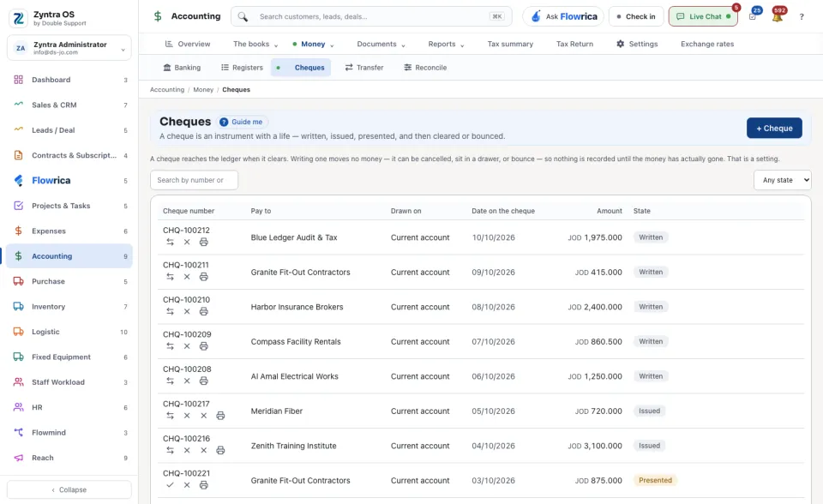This screenshot has height=504, width=823.
Task: Collapse the sidebar
Action: pos(69,489)
